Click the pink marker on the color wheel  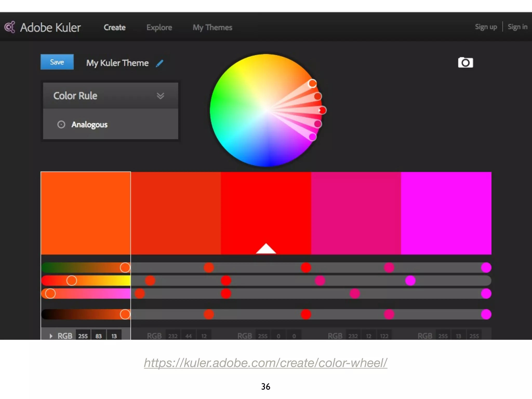point(318,124)
